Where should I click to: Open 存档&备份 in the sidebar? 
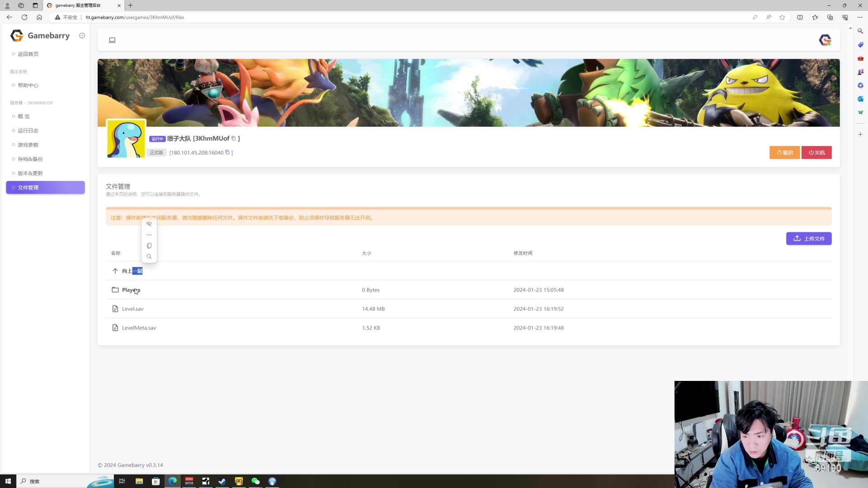click(x=30, y=159)
